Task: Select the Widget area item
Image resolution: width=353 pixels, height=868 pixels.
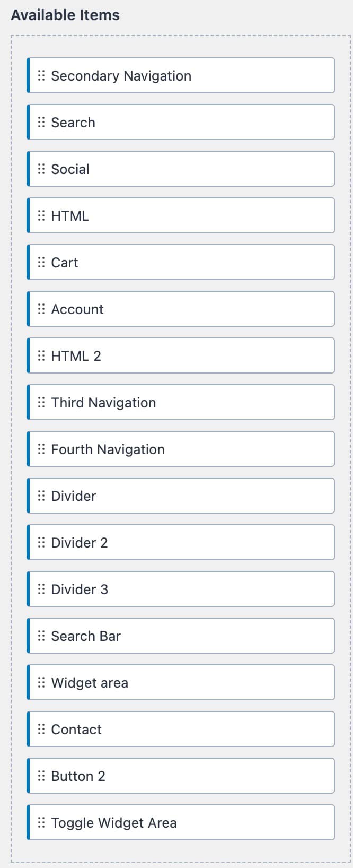Action: tap(180, 682)
